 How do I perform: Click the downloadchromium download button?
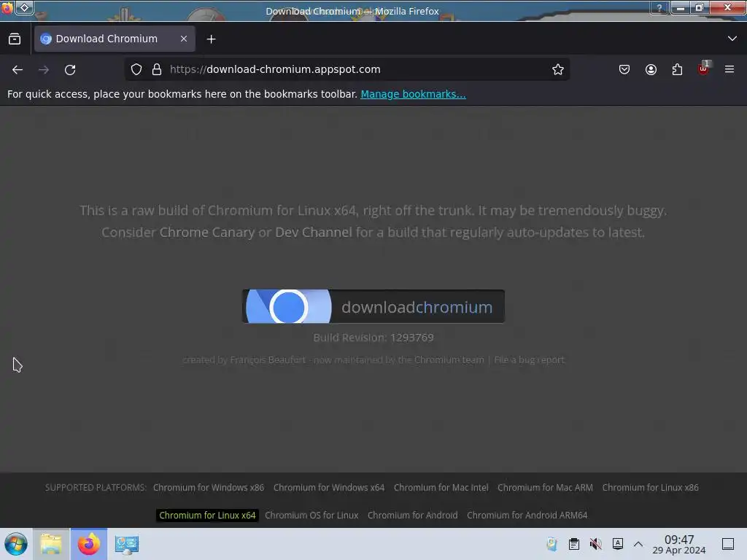(x=373, y=306)
